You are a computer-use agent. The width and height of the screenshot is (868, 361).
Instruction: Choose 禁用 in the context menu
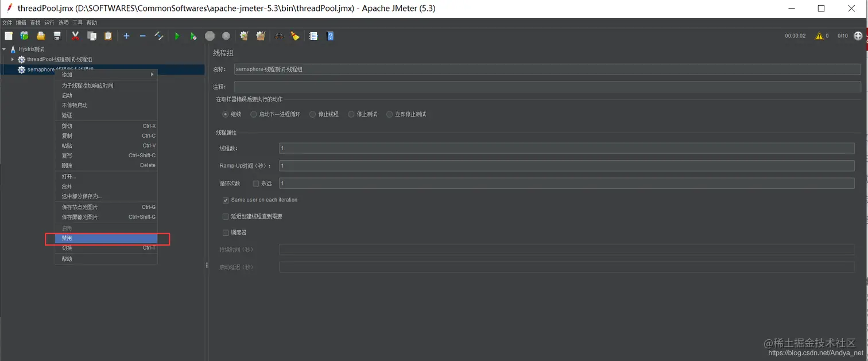[x=106, y=238]
